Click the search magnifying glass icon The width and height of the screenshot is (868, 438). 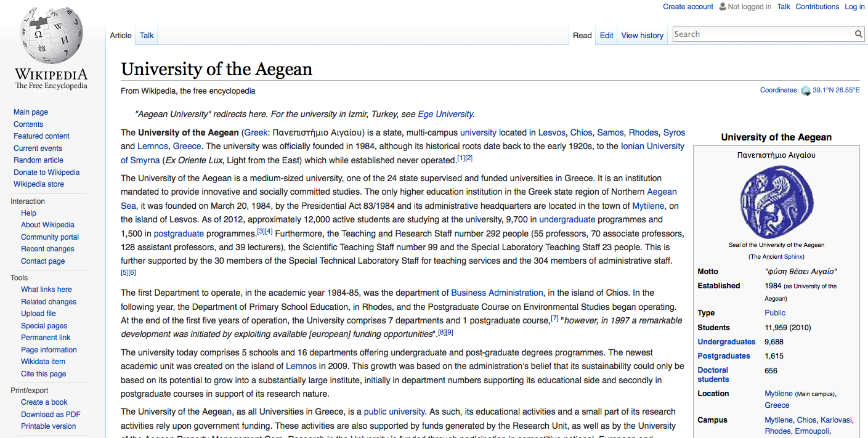point(858,34)
